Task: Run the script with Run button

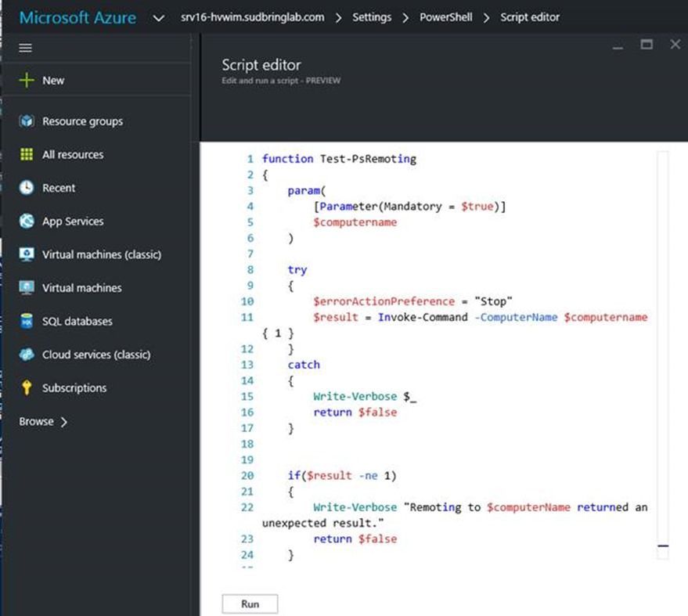Action: (x=250, y=603)
